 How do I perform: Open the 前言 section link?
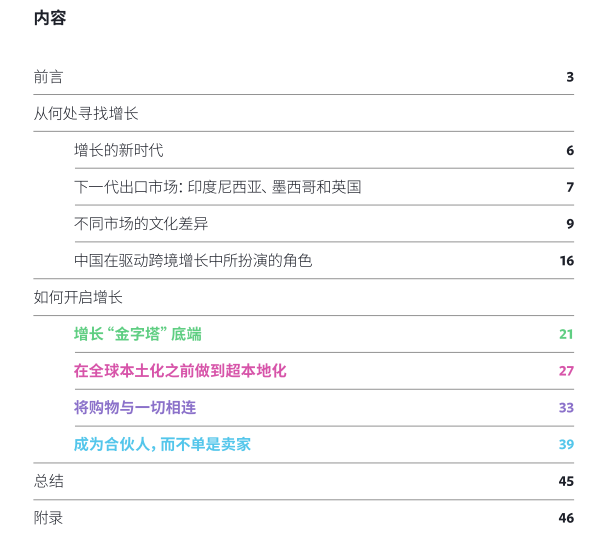(x=48, y=77)
